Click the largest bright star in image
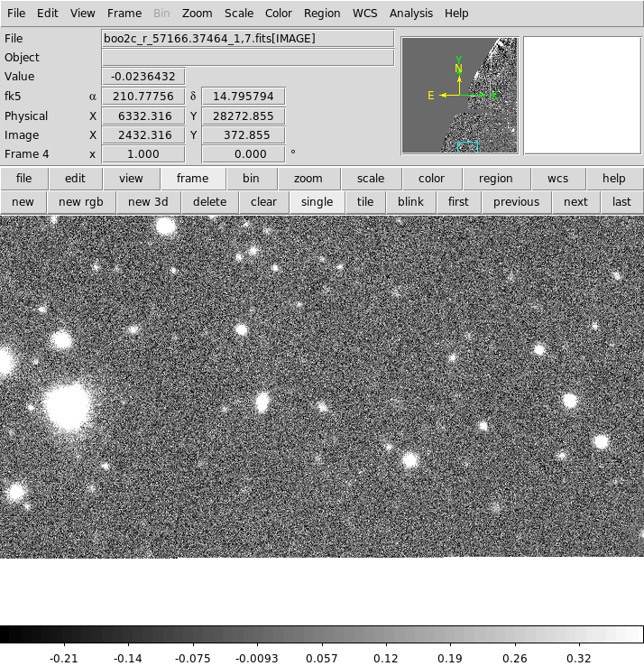Image resolution: width=644 pixels, height=666 pixels. [68, 406]
